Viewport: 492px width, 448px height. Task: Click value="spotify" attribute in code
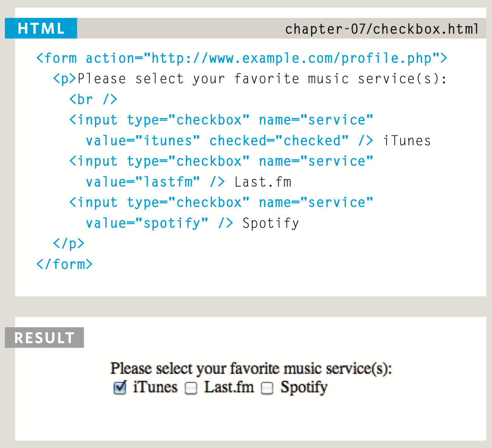[147, 224]
